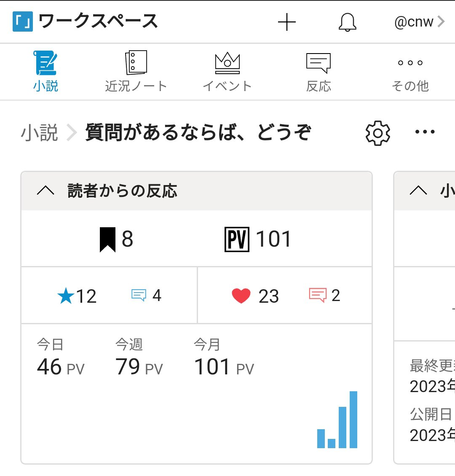Click the PV bar chart

pos(337,420)
